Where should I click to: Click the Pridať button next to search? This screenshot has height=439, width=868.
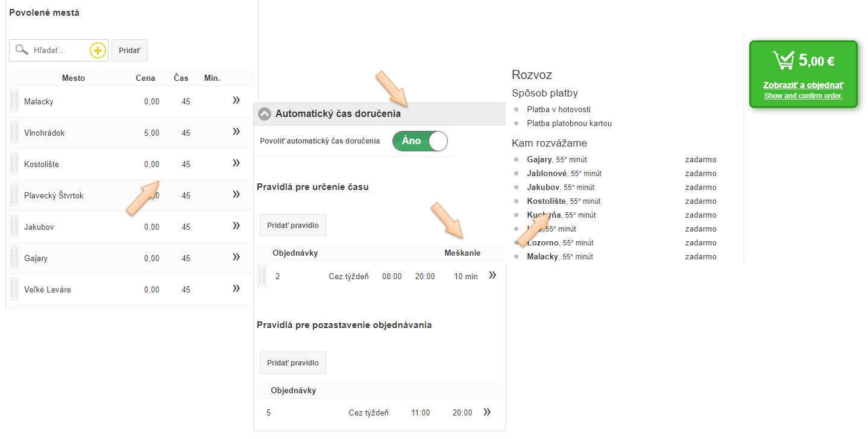tap(130, 51)
